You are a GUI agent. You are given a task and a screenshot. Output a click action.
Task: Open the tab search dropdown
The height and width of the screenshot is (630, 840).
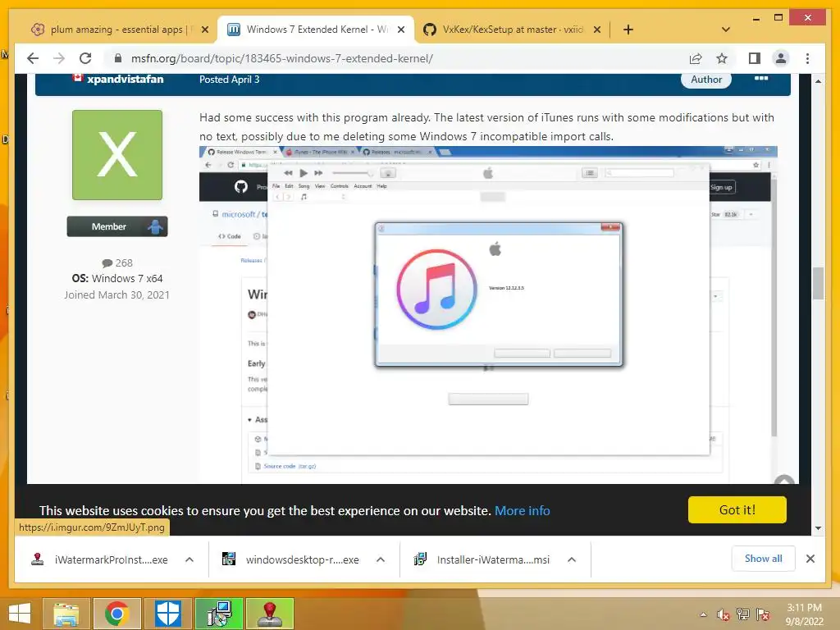[726, 30]
